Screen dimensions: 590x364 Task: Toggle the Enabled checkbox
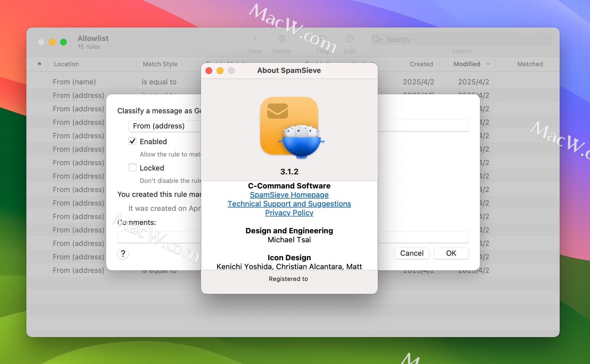tap(132, 141)
